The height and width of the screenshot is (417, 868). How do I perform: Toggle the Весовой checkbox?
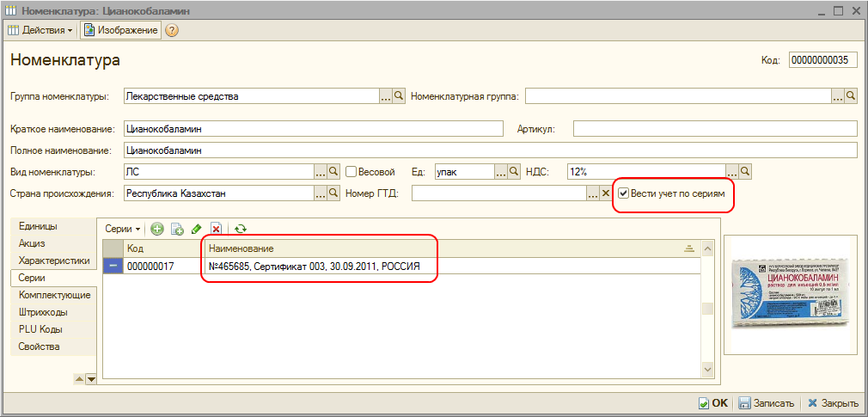(x=351, y=171)
